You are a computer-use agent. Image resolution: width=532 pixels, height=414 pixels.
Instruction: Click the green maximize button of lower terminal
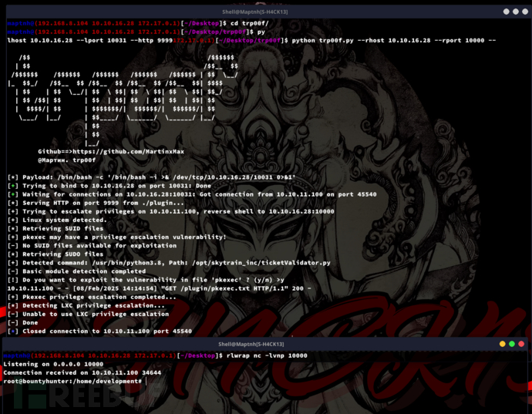click(512, 344)
